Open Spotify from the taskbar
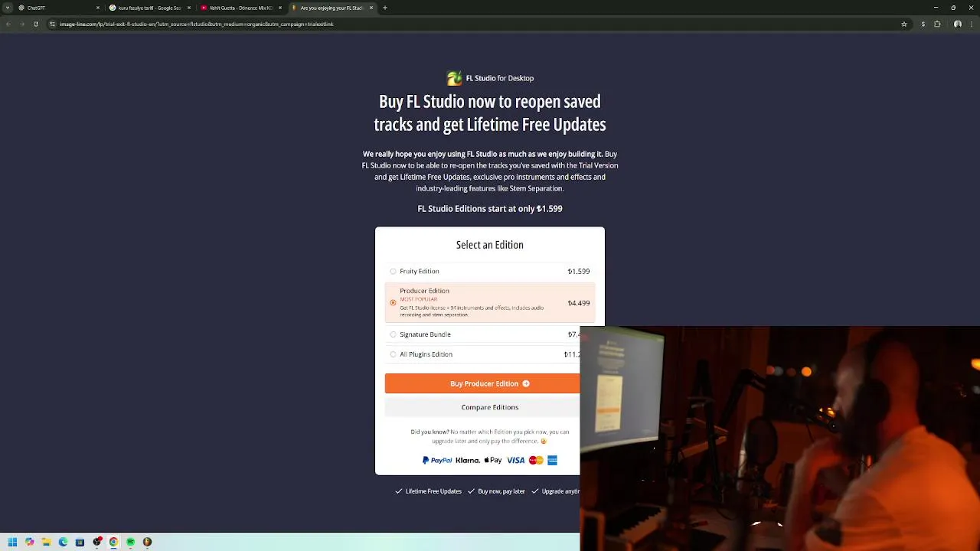 point(130,542)
